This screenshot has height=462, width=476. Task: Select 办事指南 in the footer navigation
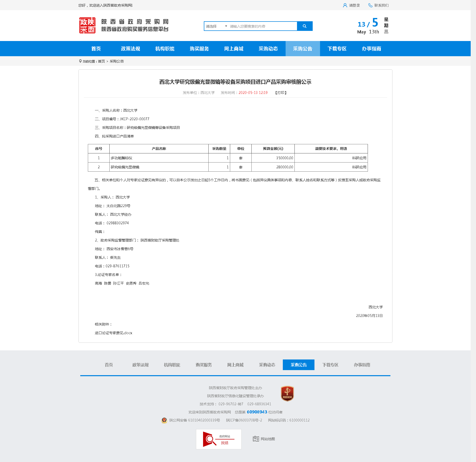[x=362, y=365]
